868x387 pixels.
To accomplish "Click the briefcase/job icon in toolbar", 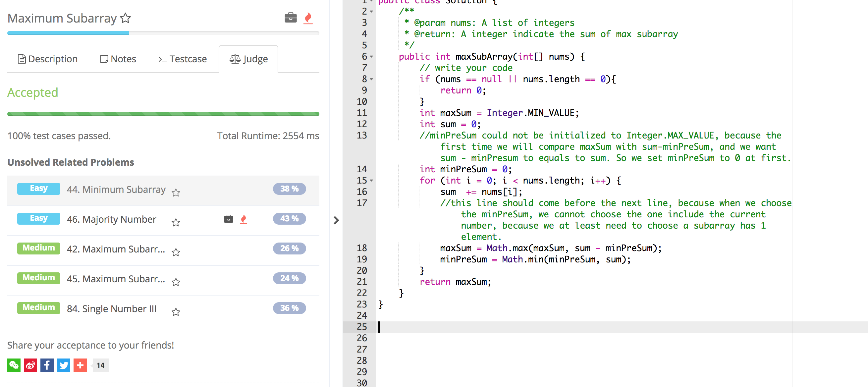I will pyautogui.click(x=290, y=17).
